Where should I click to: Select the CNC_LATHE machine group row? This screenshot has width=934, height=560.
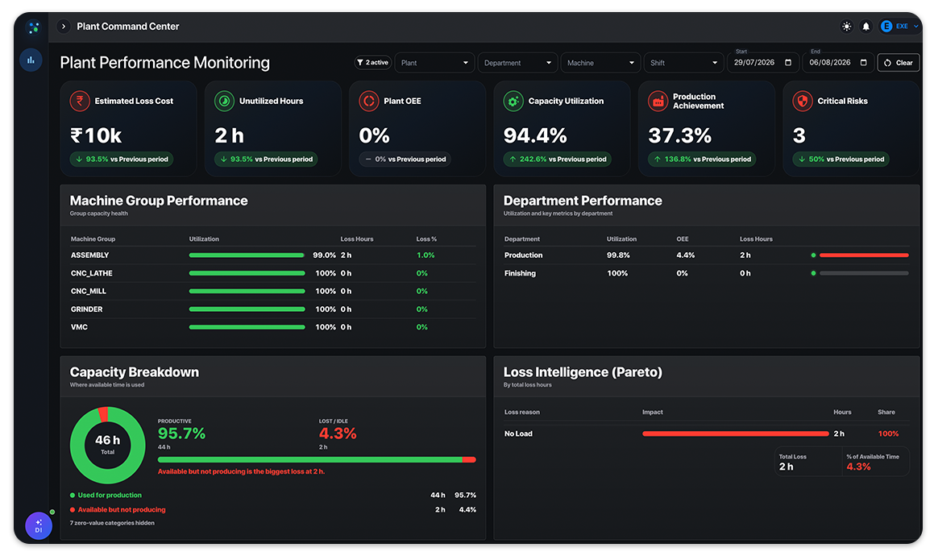273,273
